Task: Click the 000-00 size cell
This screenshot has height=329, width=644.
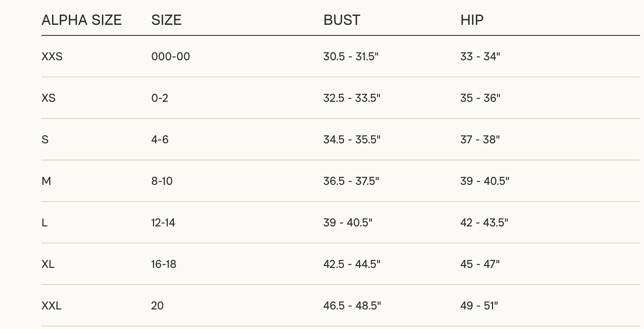Action: tap(171, 56)
